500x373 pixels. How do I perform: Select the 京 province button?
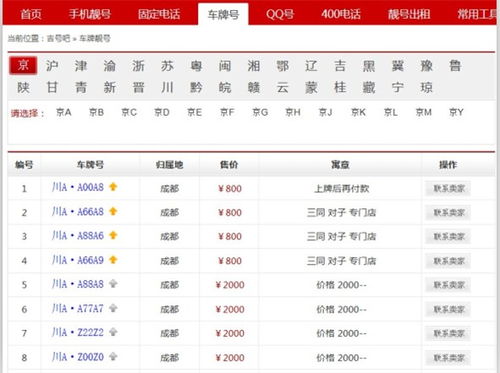(23, 65)
